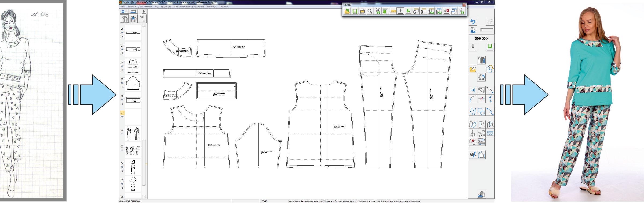Open the G values table icon
The image size is (644, 203).
click(416, 11)
